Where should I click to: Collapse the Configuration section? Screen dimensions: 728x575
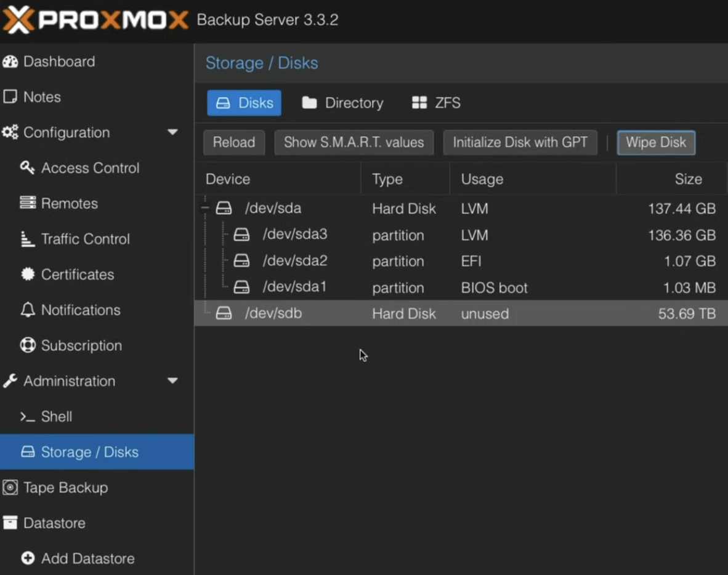pos(172,132)
